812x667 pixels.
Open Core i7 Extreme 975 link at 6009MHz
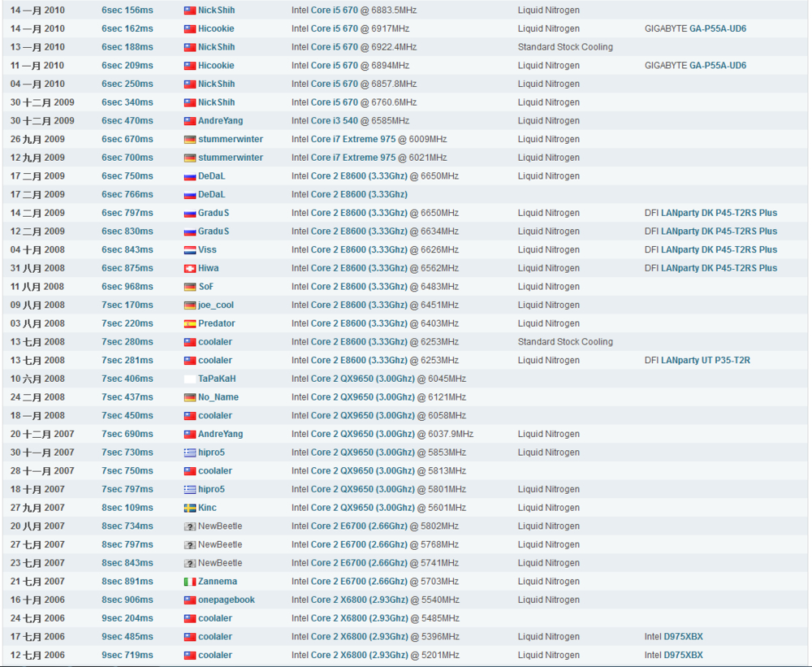point(353,140)
